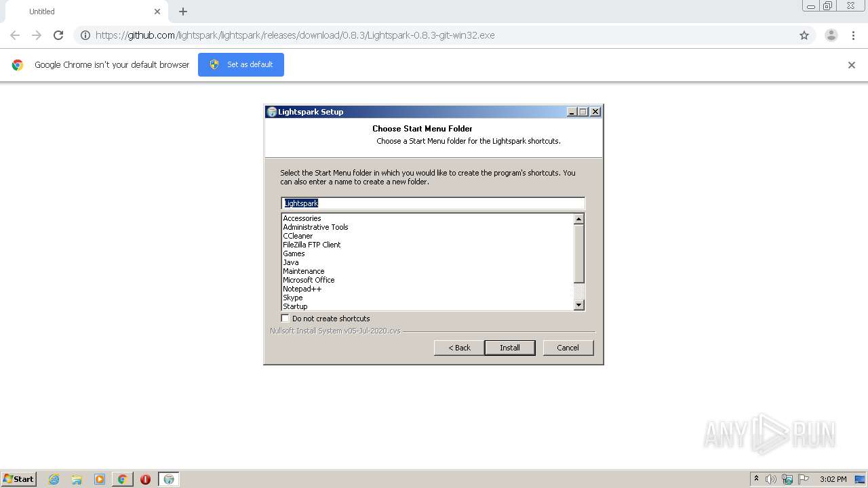Edit the Start Menu folder name field
The width and height of the screenshot is (868, 488).
pyautogui.click(x=433, y=203)
